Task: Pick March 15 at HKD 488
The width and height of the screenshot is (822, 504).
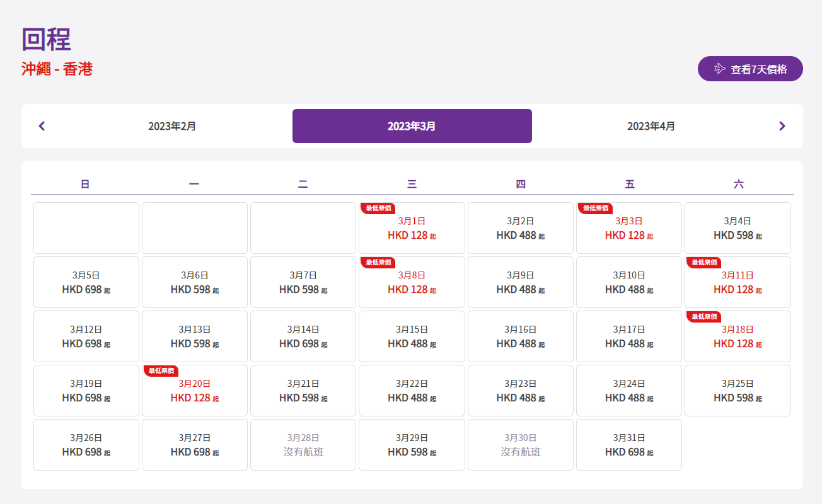Action: pos(412,336)
